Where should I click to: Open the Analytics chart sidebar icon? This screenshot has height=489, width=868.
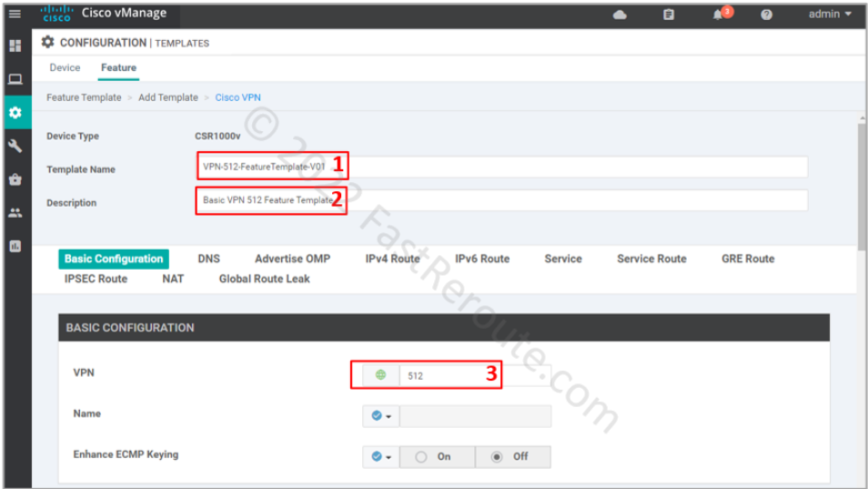(15, 247)
